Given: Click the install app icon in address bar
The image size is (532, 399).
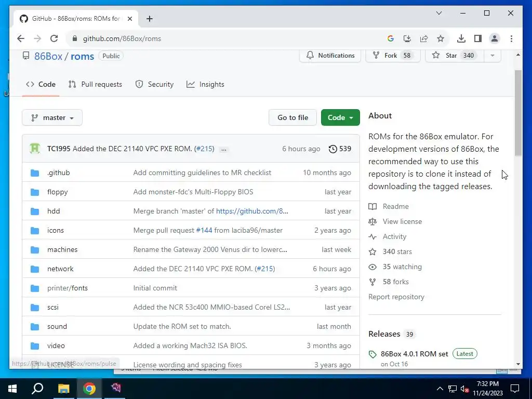Looking at the screenshot, I should [x=407, y=38].
